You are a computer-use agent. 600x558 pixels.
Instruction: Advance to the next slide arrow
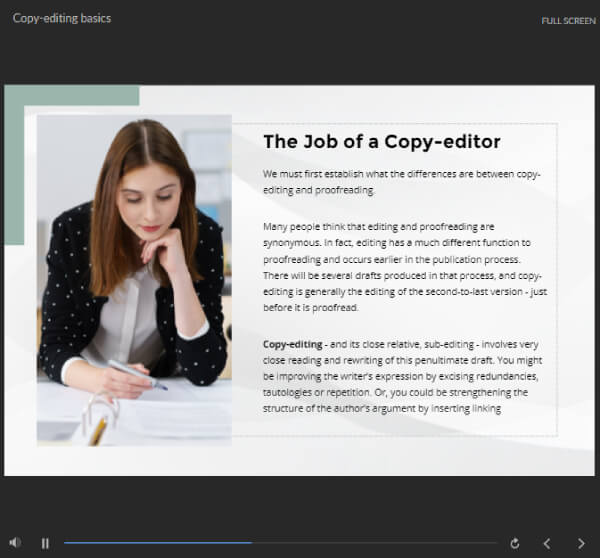pyautogui.click(x=581, y=543)
